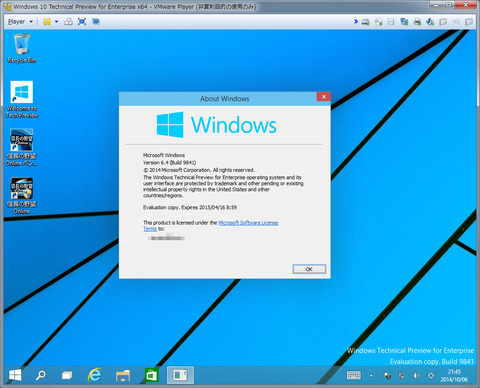Image resolution: width=480 pixels, height=388 pixels.
Task: Click the network tray icon
Action: pos(402,376)
